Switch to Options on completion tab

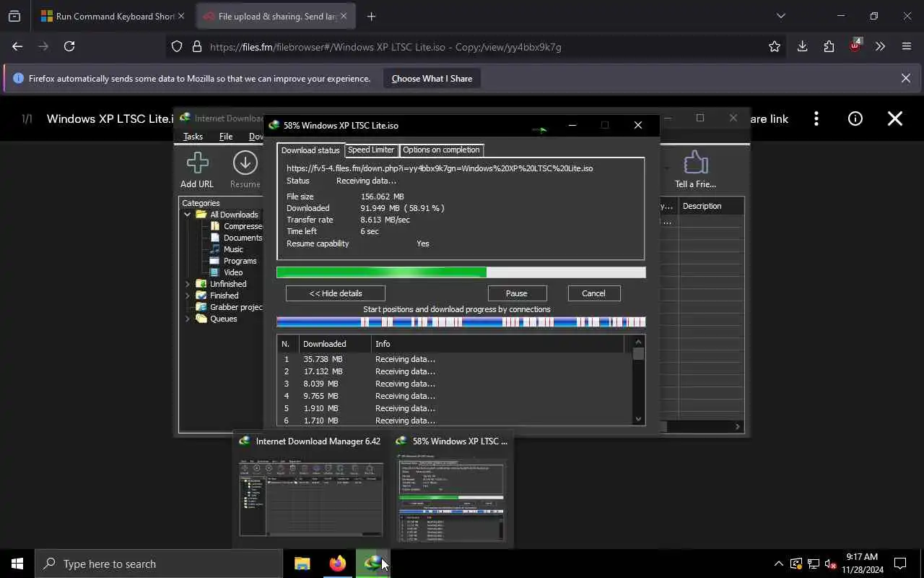pos(441,150)
